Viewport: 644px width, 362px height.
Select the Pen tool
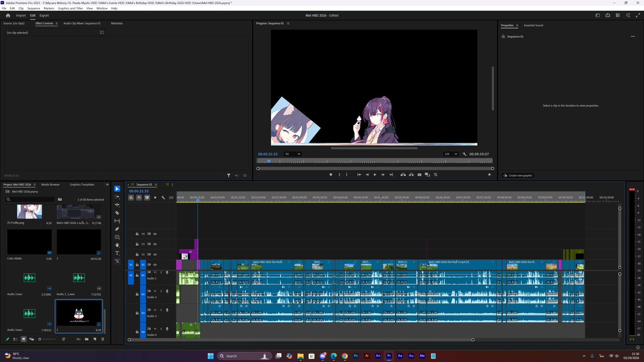[117, 229]
